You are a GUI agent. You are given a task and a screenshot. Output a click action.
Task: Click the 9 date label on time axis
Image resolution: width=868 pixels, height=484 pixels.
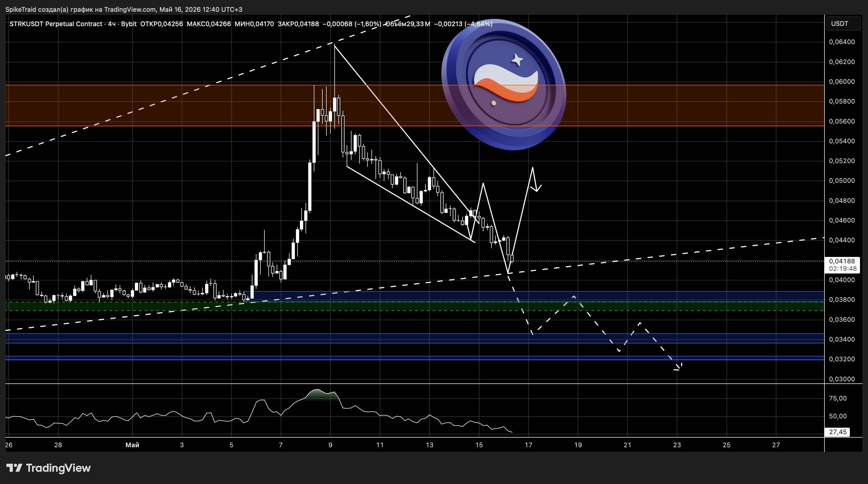pyautogui.click(x=330, y=445)
